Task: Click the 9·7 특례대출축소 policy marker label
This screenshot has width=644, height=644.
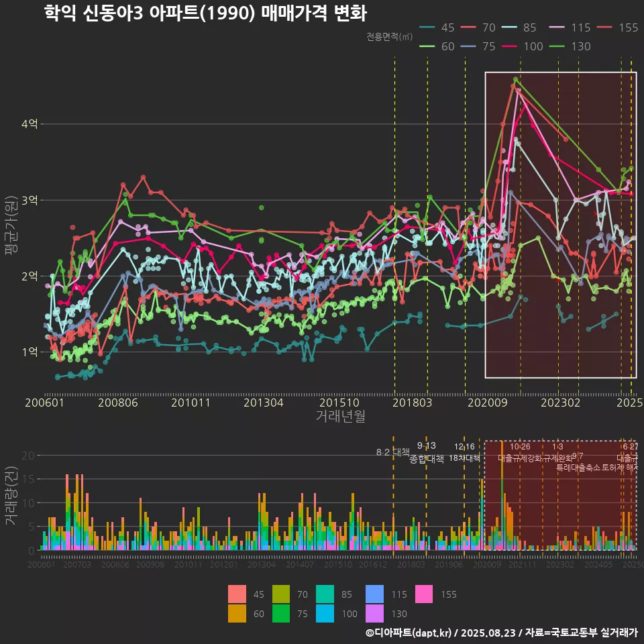Action: click(578, 462)
